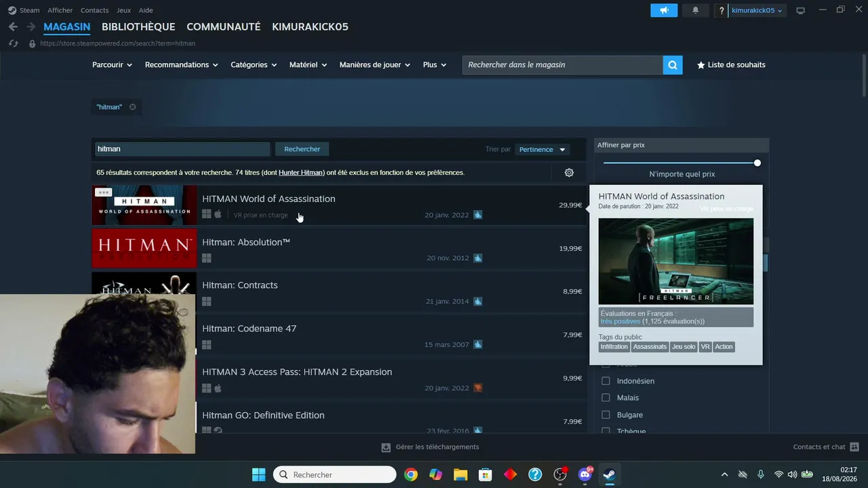Open the Windows Start menu
This screenshot has height=488, width=868.
coord(258,474)
